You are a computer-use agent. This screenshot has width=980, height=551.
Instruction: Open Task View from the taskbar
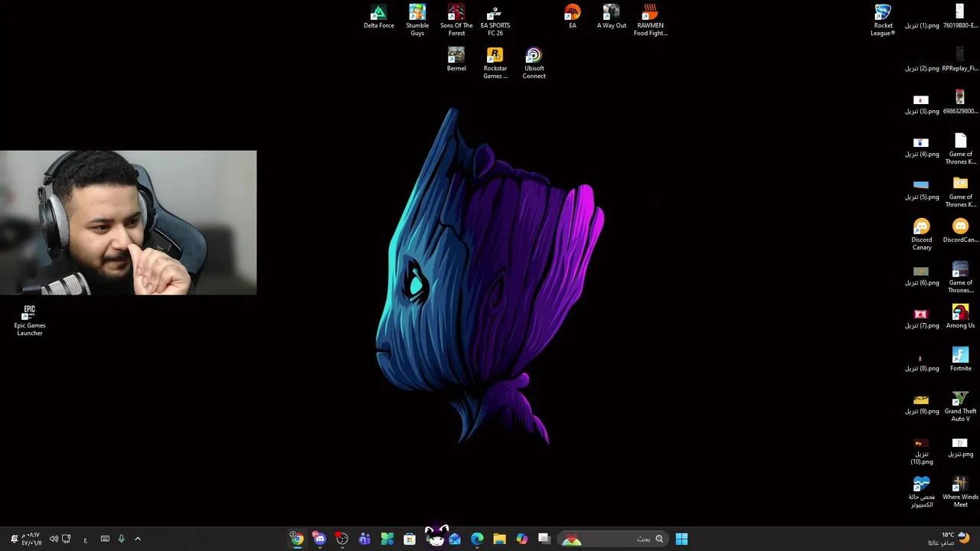[544, 539]
